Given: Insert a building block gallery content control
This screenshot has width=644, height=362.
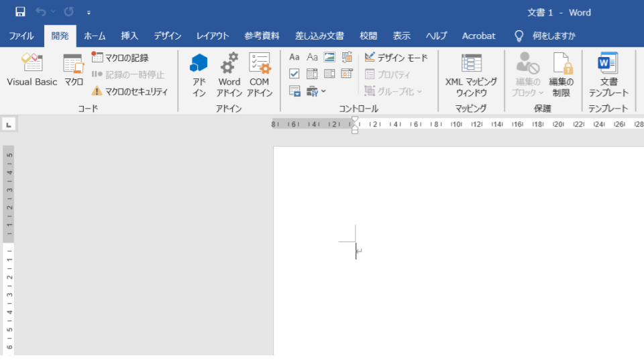Looking at the screenshot, I should coord(347,57).
